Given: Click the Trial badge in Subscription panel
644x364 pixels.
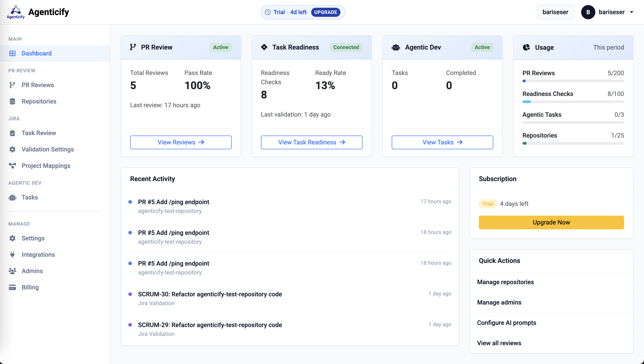Looking at the screenshot, I should coord(487,203).
